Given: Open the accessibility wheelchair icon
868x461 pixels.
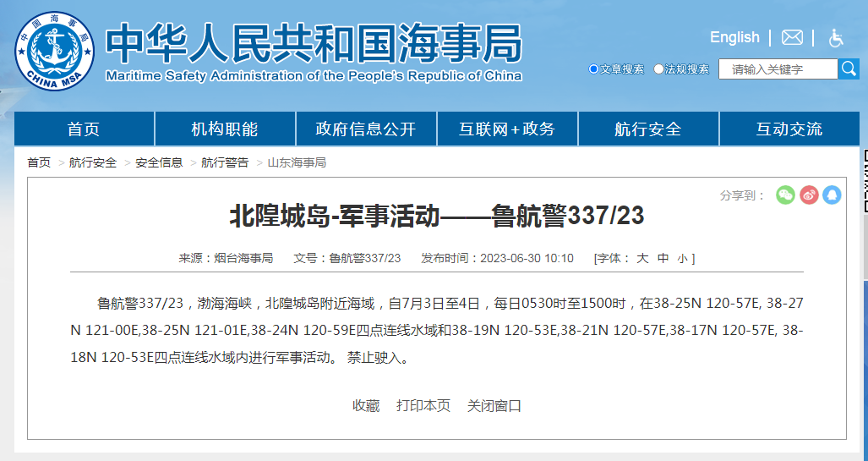Looking at the screenshot, I should pyautogui.click(x=835, y=38).
